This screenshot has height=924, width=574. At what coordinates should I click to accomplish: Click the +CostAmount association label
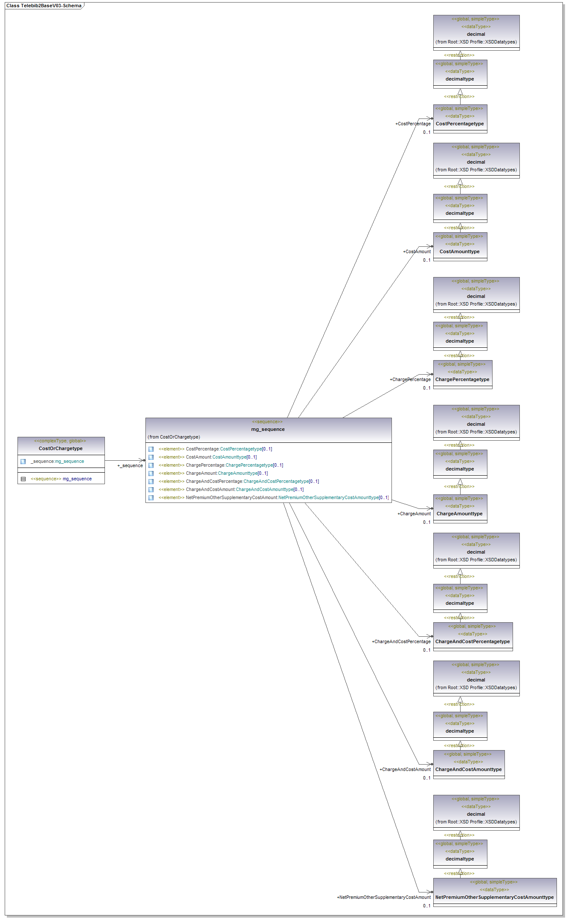click(417, 252)
